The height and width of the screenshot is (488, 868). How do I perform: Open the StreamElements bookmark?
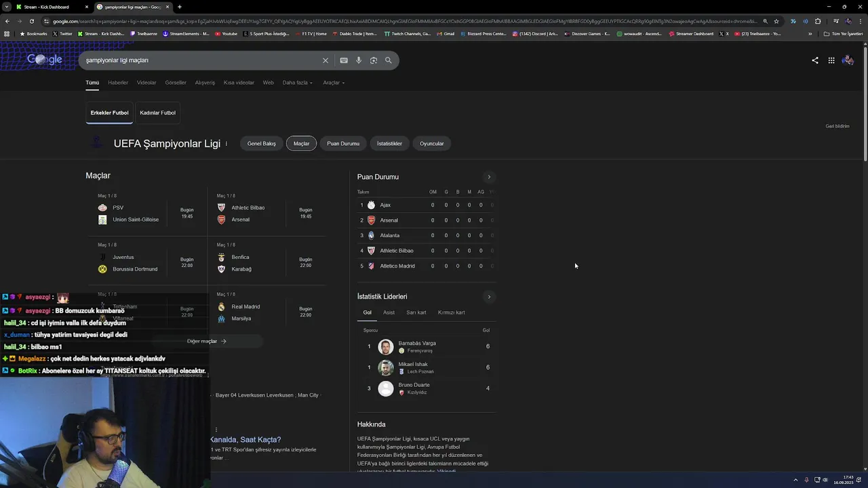(186, 33)
